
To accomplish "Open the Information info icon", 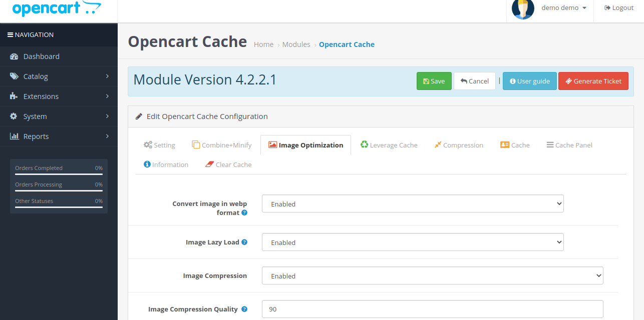I will pyautogui.click(x=148, y=164).
